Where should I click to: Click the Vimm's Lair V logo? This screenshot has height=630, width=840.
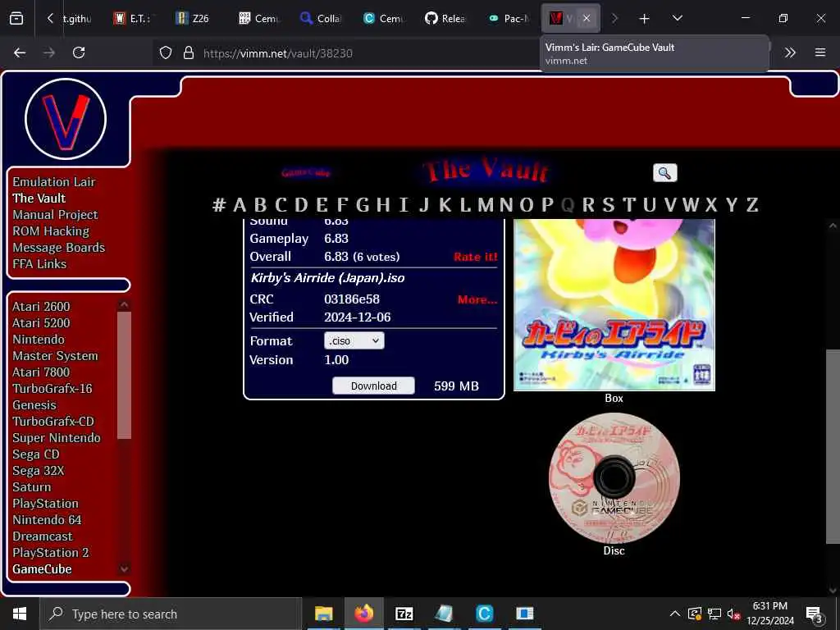coord(66,119)
